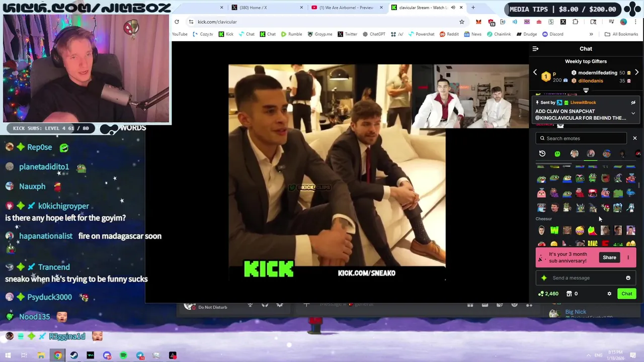This screenshot has height=362, width=644.
Task: Collapse the weekly gifters leaderboard handle
Action: click(x=586, y=91)
